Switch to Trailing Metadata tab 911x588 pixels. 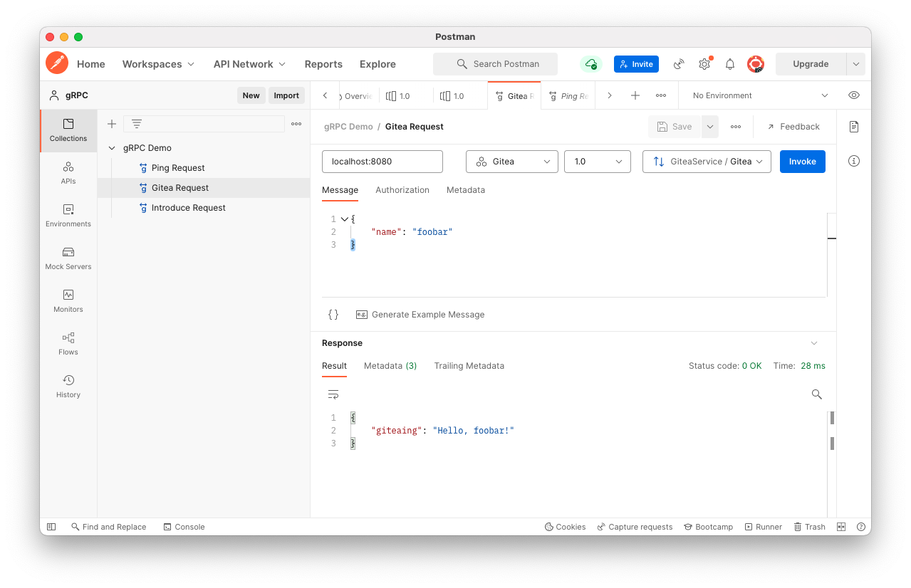pos(469,366)
